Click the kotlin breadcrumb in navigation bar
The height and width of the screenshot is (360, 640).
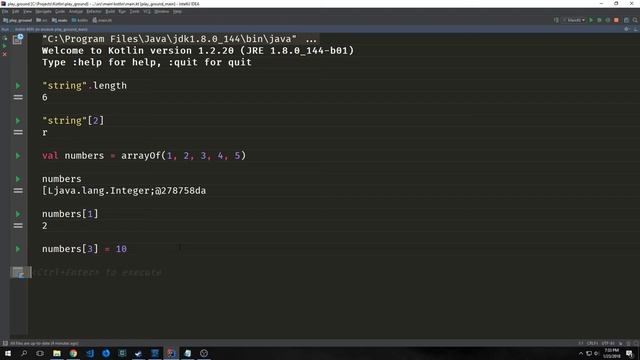click(x=80, y=20)
